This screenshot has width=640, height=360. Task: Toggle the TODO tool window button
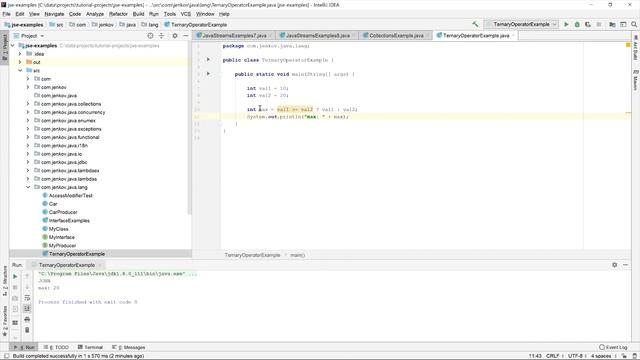point(56,347)
